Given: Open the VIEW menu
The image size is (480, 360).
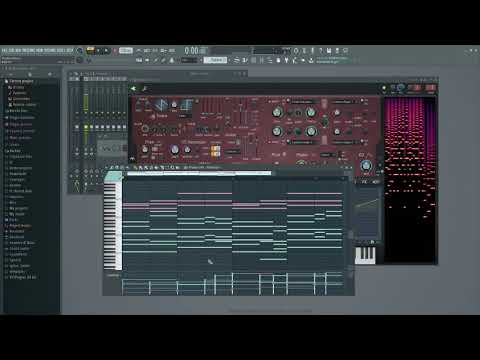Looking at the screenshot, I should (x=39, y=50).
